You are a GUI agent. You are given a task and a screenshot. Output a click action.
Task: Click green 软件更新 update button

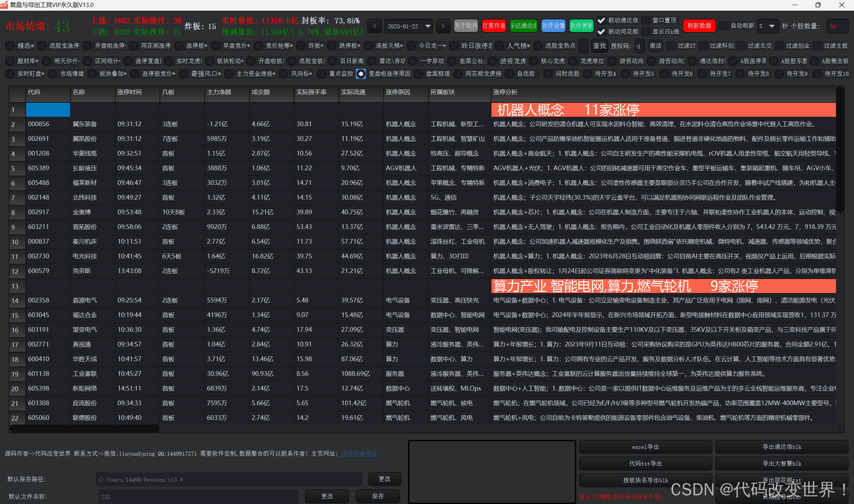tap(581, 26)
